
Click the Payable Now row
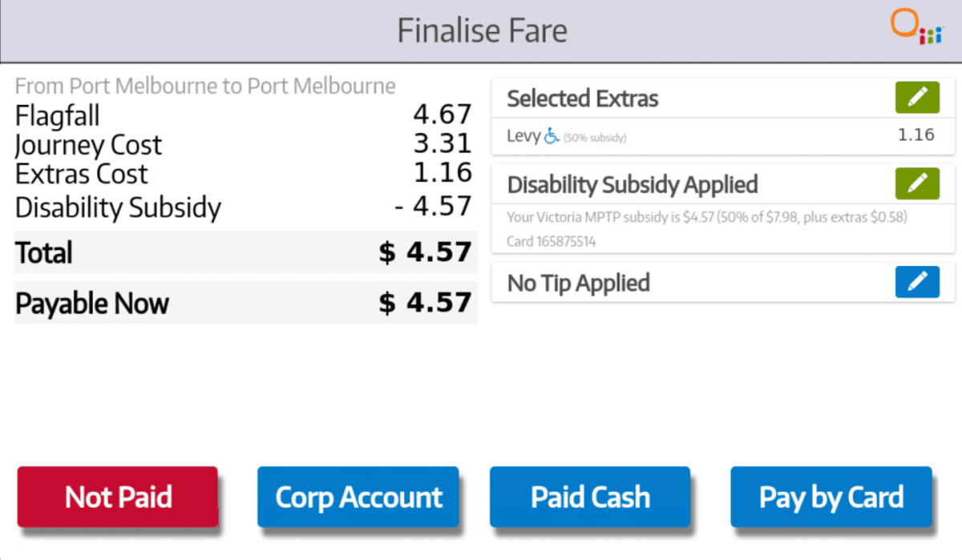pyautogui.click(x=245, y=303)
